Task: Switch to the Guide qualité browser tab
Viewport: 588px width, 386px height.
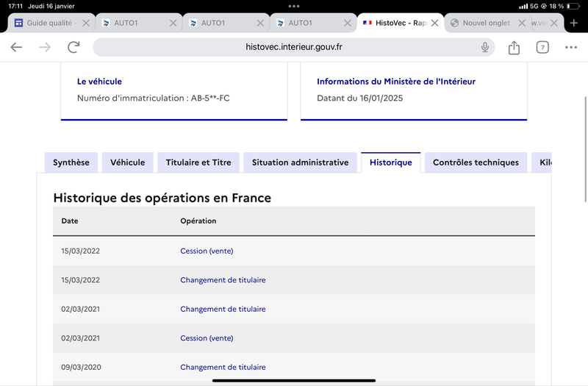Action: coord(51,23)
